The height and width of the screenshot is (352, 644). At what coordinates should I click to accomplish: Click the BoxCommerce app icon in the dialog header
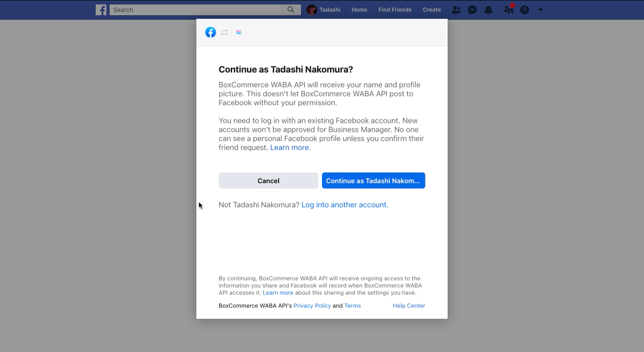tap(239, 32)
